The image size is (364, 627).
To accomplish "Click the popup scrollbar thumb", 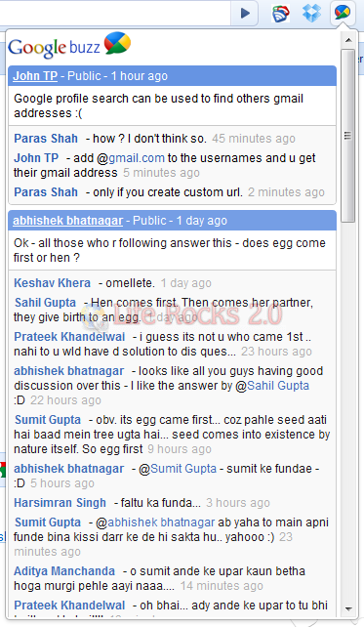I will [348, 136].
